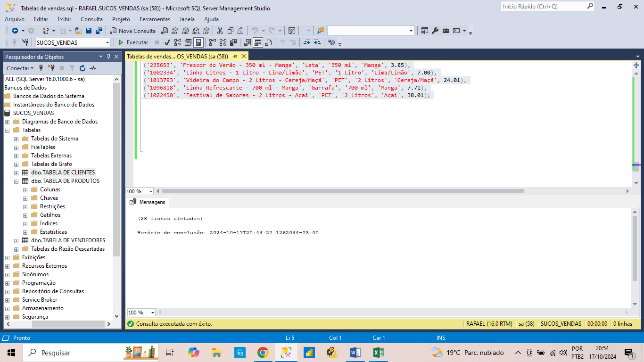Click the Disconnect plug icon with red X

(51, 68)
